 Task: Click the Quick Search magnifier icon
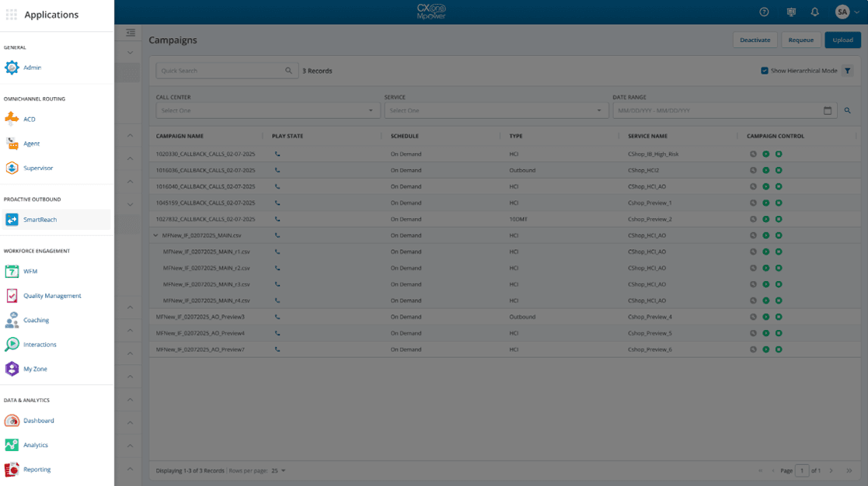pyautogui.click(x=288, y=71)
